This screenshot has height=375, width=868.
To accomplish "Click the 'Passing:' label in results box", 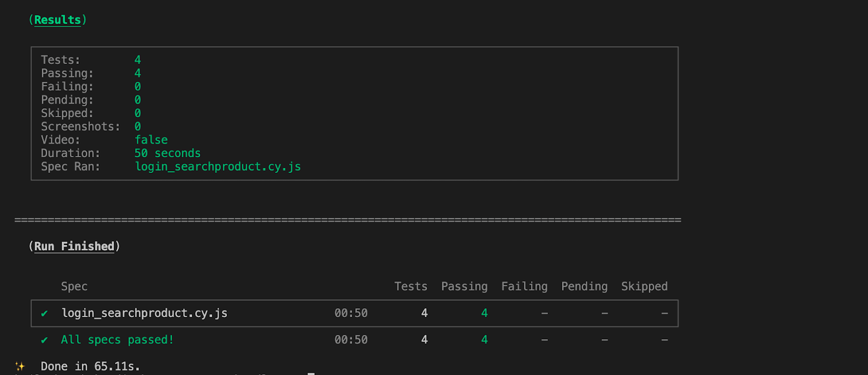I will point(67,73).
